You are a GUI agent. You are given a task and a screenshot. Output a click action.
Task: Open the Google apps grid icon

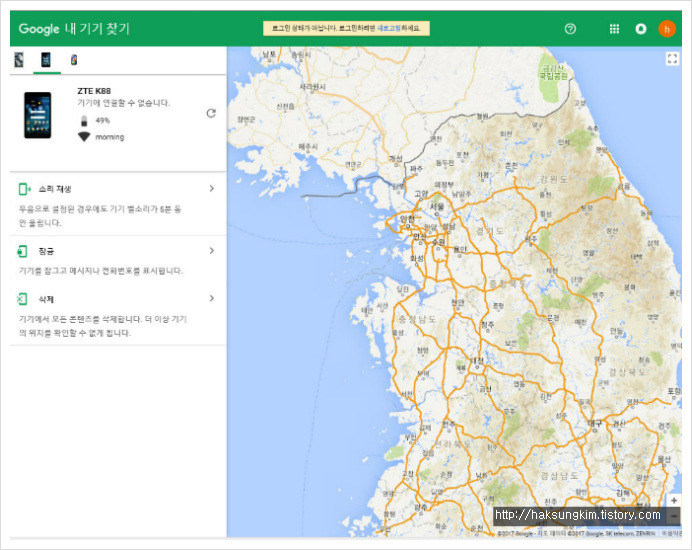tap(614, 29)
